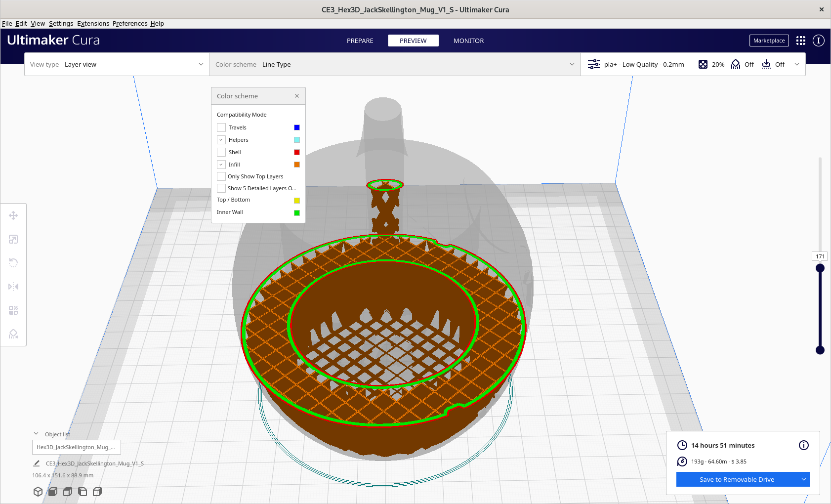Click the layer number 171 field
Viewport: 831px width, 504px height.
pos(820,256)
